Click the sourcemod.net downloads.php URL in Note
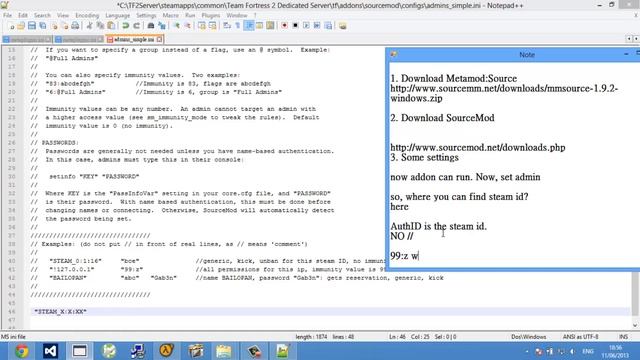This screenshot has width=640, height=360. pyautogui.click(x=478, y=147)
